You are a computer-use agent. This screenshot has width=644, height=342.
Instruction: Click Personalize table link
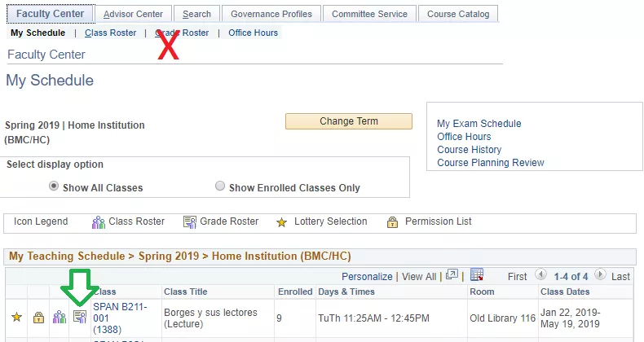point(367,277)
